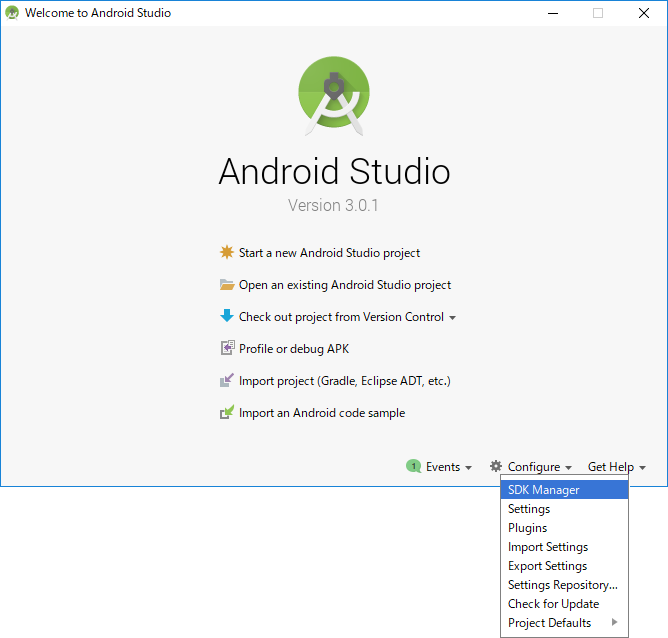Expand the Version Control dropdown arrow

click(452, 318)
